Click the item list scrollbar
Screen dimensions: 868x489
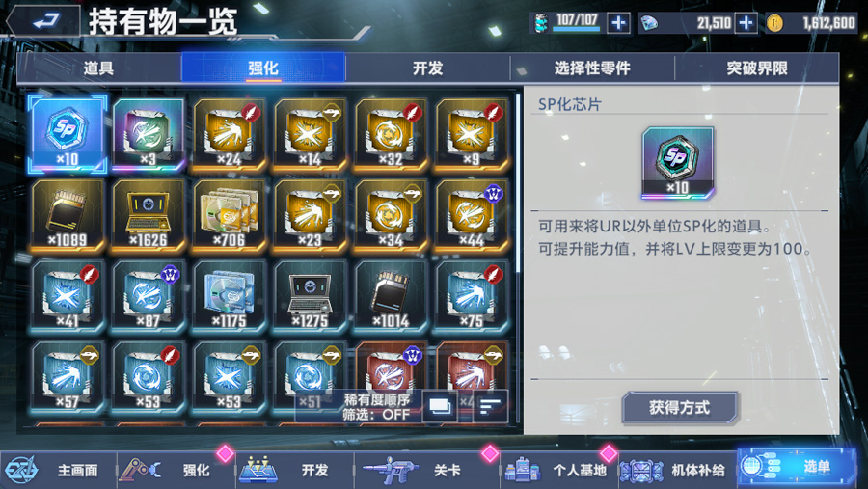click(x=518, y=182)
